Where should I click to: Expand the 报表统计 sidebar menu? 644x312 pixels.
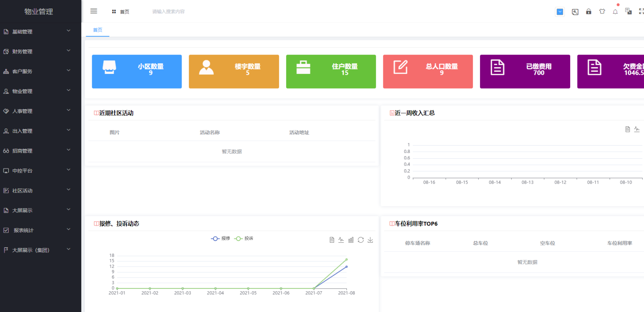click(x=37, y=230)
